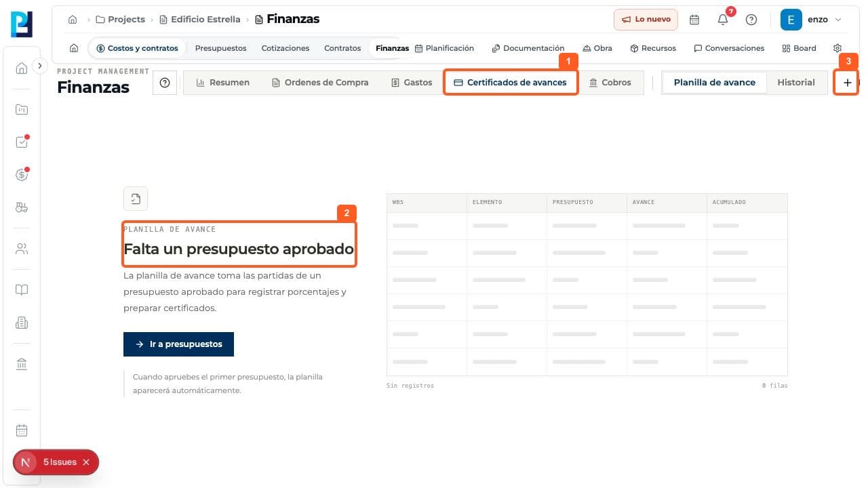Switch to the Historial view
The width and height of the screenshot is (868, 488).
pyautogui.click(x=796, y=83)
